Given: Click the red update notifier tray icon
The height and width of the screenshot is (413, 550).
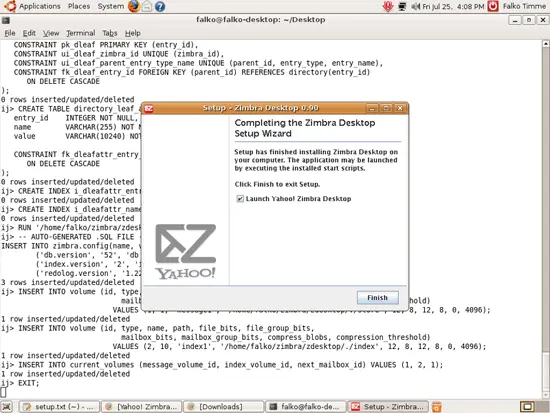Looking at the screenshot, I should tap(388, 6).
